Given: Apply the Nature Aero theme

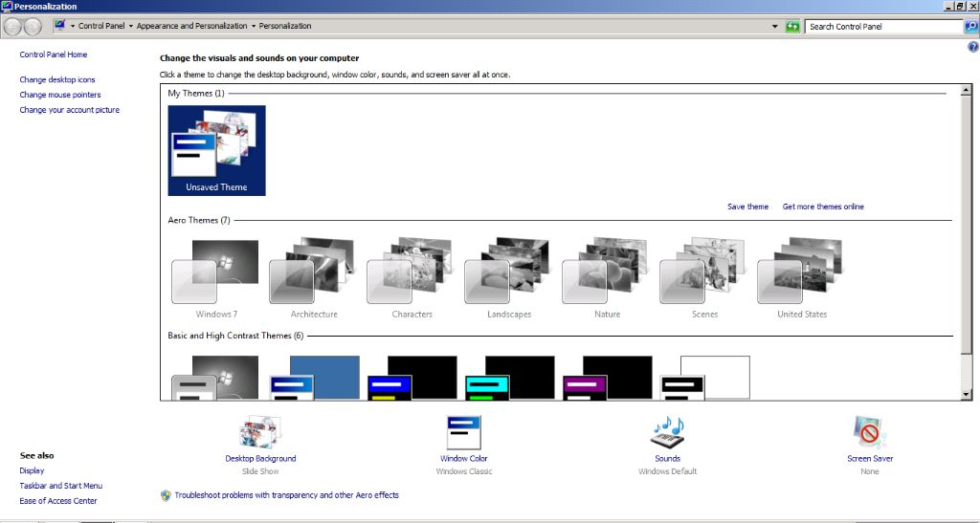Looking at the screenshot, I should coord(606,278).
